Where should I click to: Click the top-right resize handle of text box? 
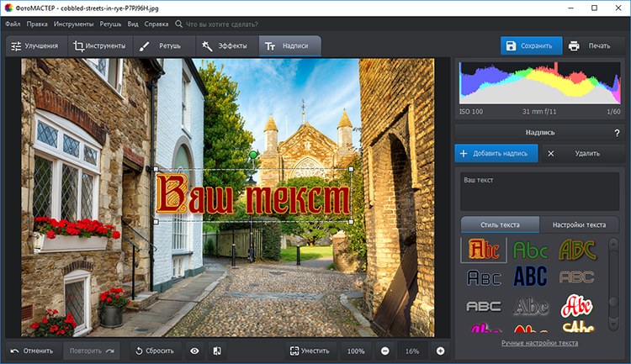(351, 169)
